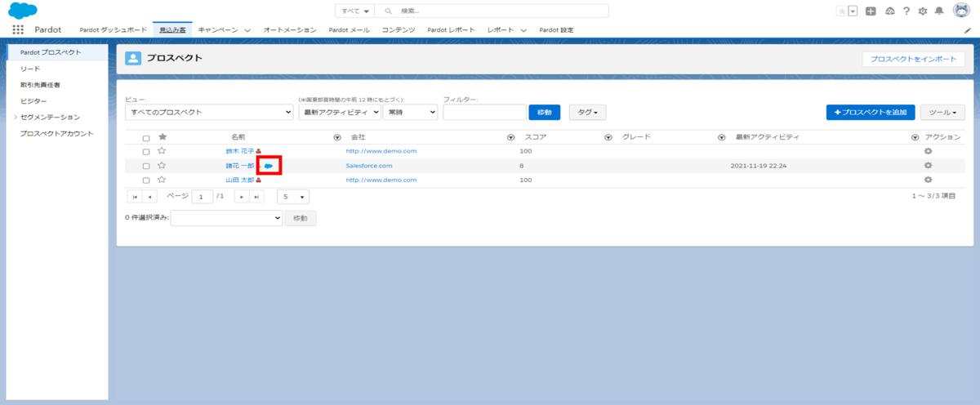Go to the previous page of results
Screen dimensions: 980x405
click(x=149, y=197)
